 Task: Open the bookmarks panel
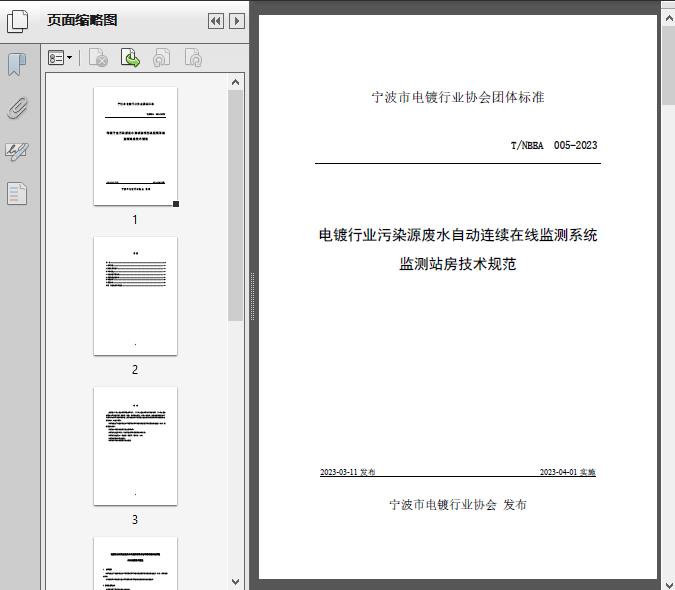tap(17, 65)
